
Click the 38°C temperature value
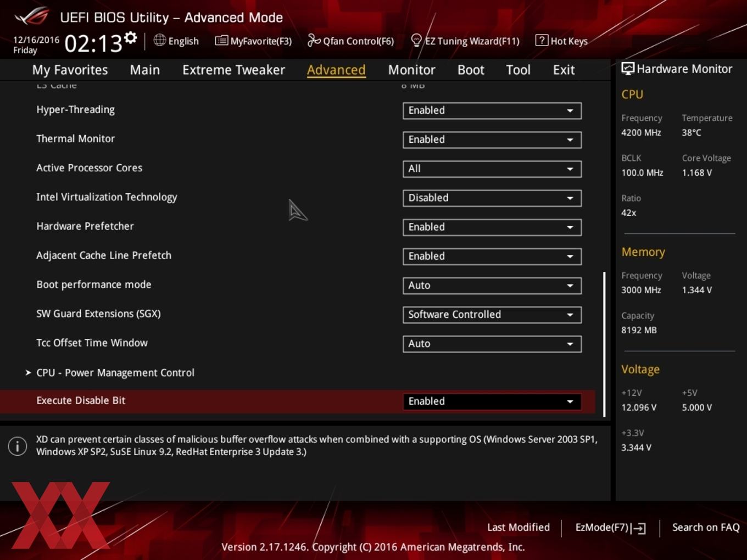(x=692, y=132)
